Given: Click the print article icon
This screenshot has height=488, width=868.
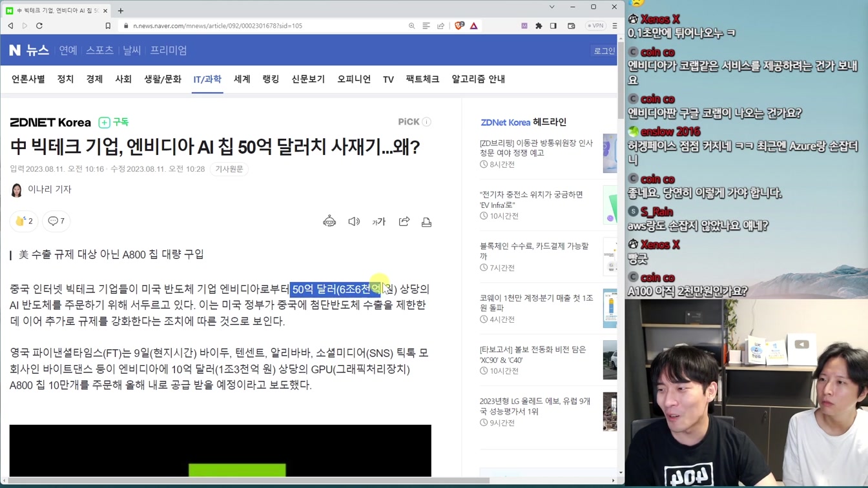Looking at the screenshot, I should click(426, 221).
